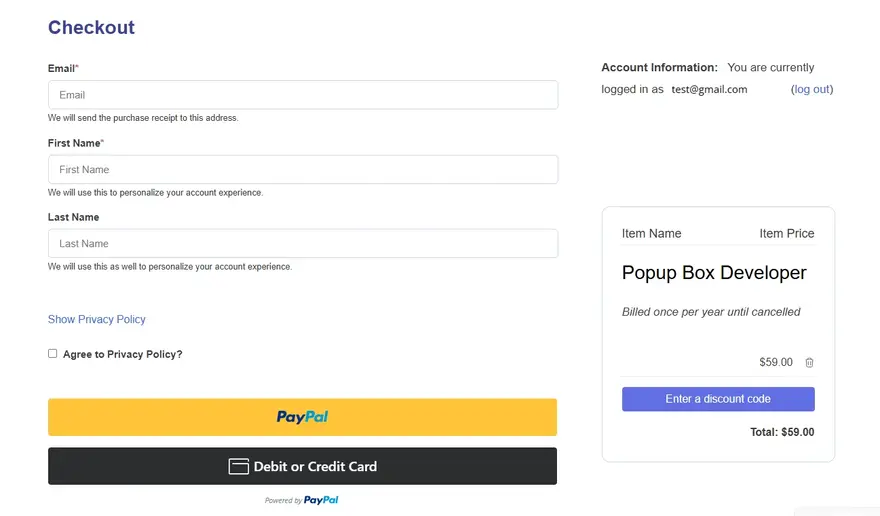The width and height of the screenshot is (880, 516).
Task: Click the Account Information label
Action: (659, 68)
